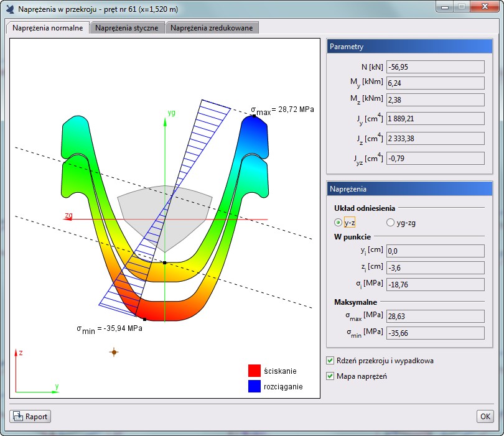This screenshot has width=504, height=436.
Task: Click the zi [cm] field showing -3,6
Action: (x=435, y=267)
